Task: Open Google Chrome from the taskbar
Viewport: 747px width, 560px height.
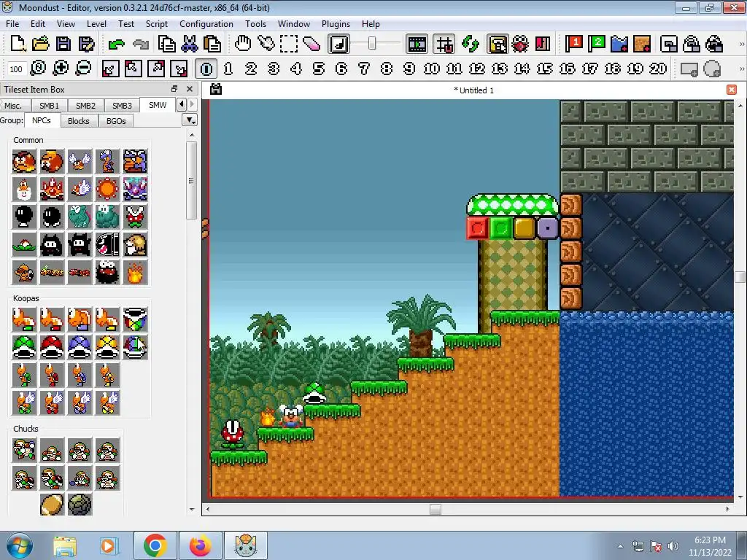Action: coord(155,545)
